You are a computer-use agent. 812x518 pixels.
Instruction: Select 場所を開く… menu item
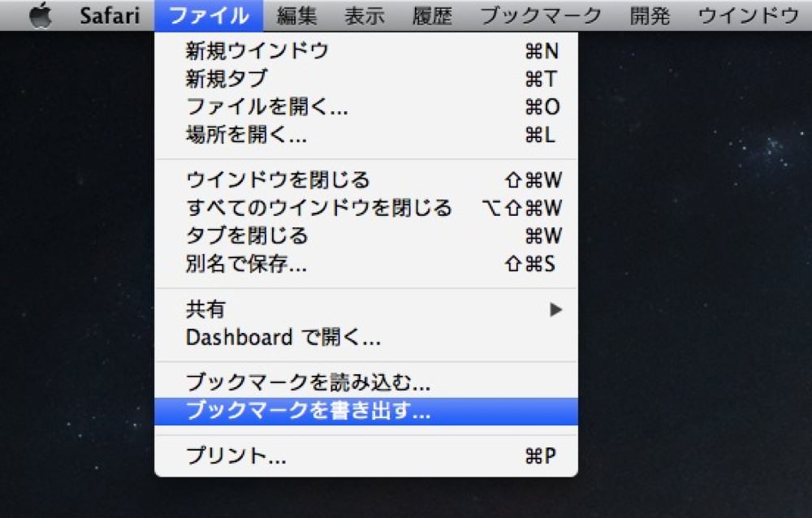point(366,135)
